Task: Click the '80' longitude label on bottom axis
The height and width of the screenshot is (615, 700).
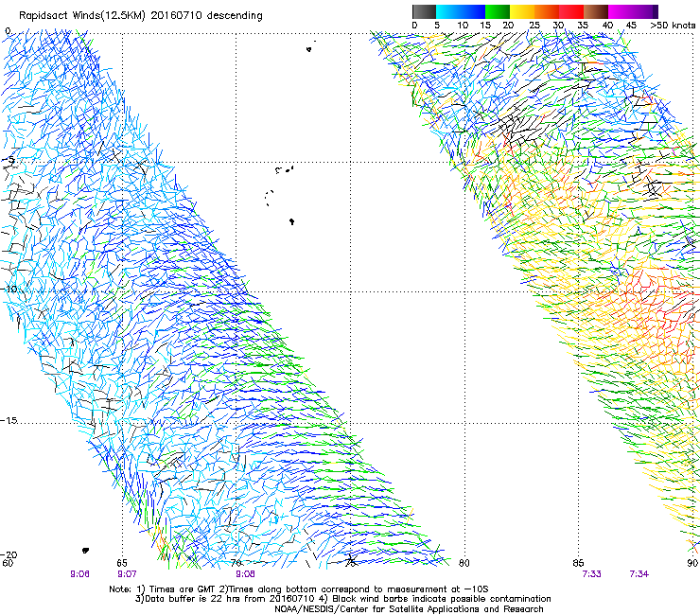Action: (464, 563)
